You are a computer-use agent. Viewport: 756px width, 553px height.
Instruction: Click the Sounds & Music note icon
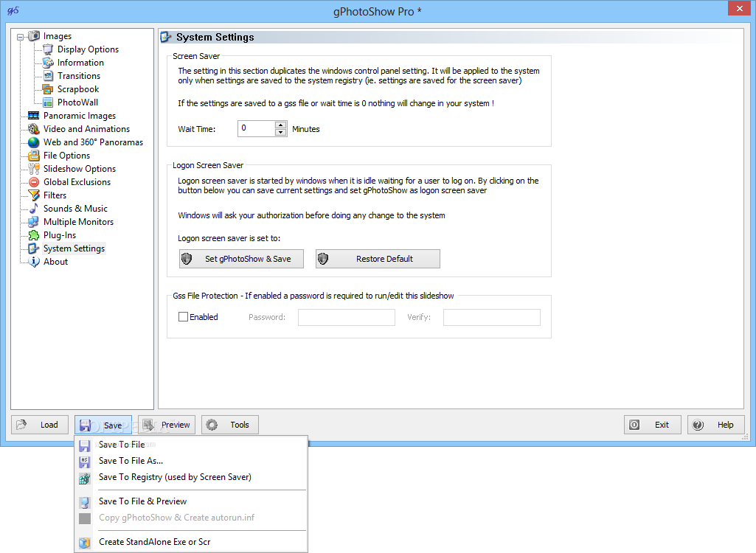34,208
